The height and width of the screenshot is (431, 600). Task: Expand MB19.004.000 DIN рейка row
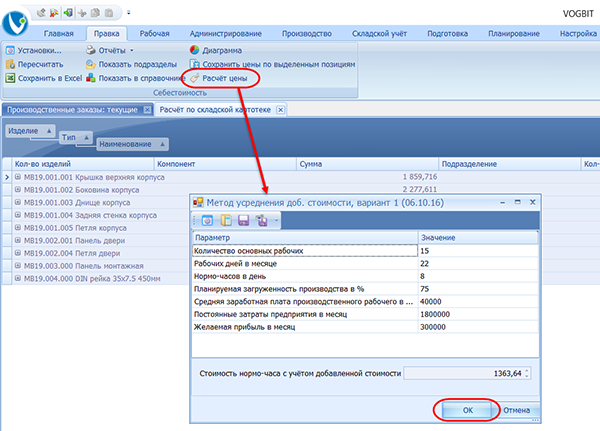[x=18, y=278]
